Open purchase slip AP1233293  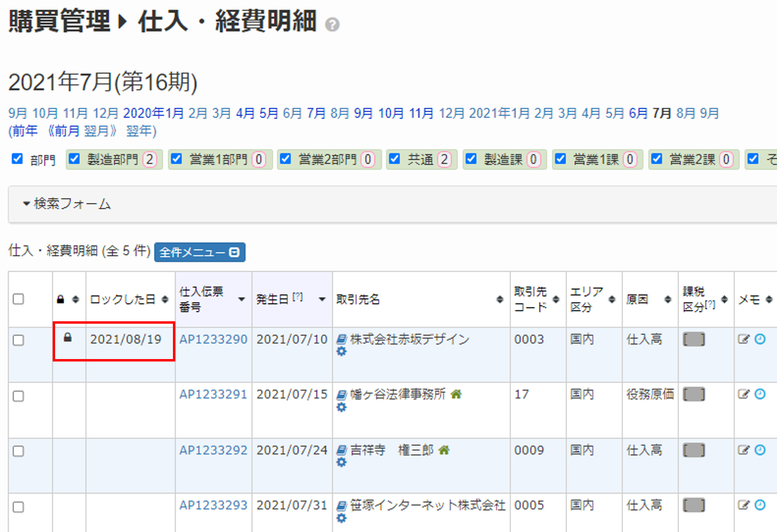(x=213, y=505)
